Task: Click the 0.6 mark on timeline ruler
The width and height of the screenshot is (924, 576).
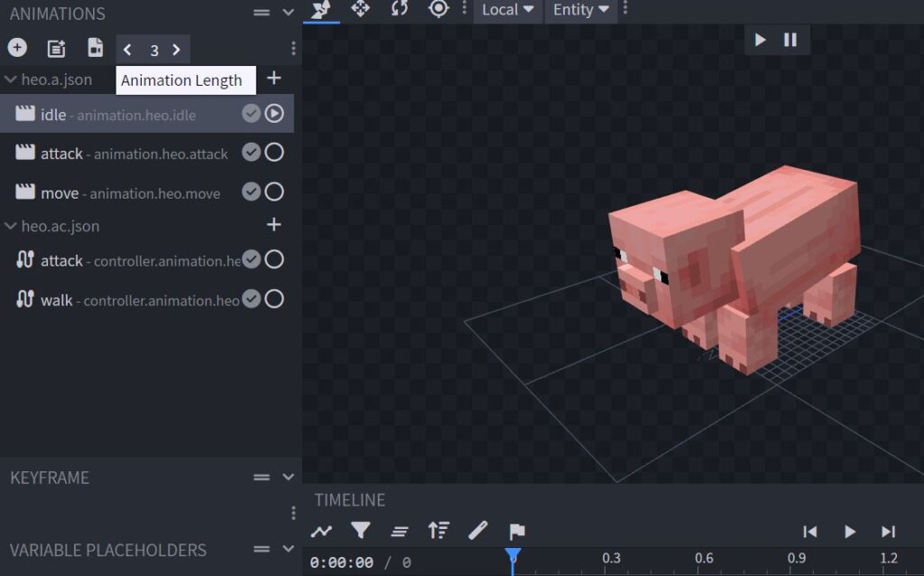Action: 704,558
